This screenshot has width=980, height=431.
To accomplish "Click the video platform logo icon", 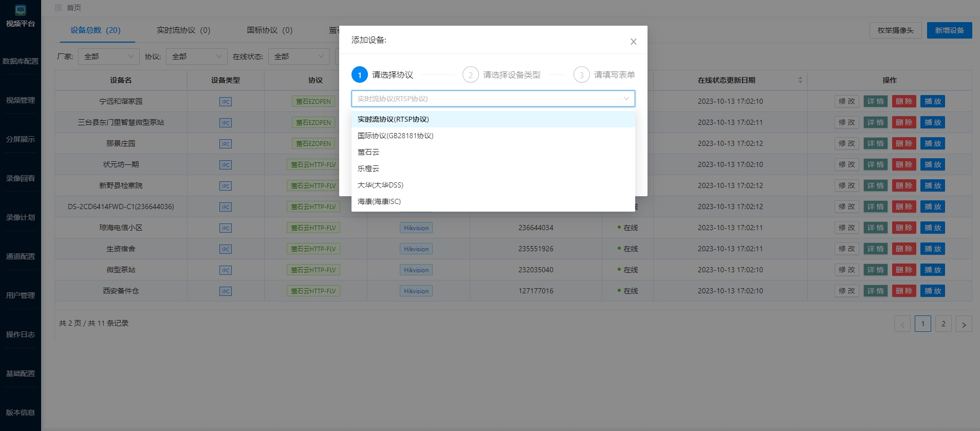I will click(21, 10).
